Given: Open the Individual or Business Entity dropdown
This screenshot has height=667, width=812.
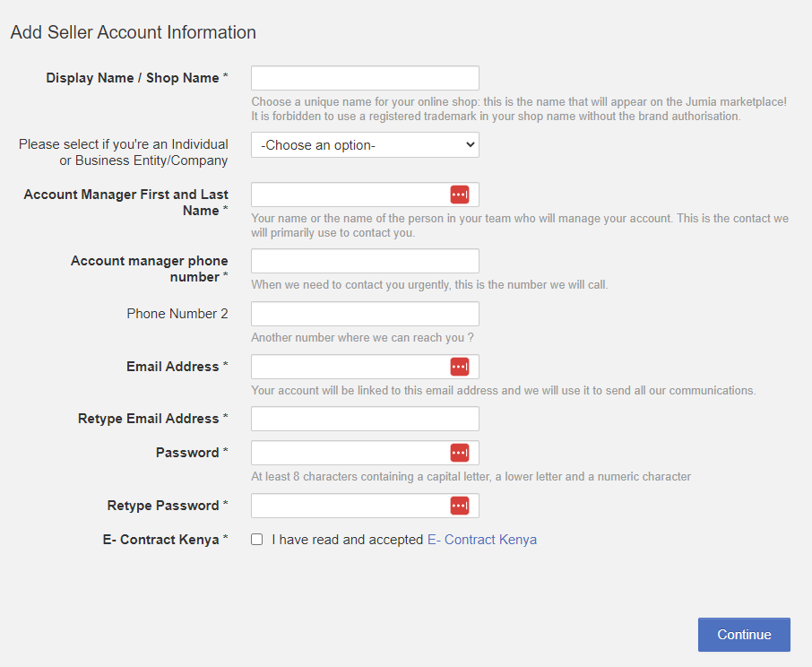Looking at the screenshot, I should point(365,145).
